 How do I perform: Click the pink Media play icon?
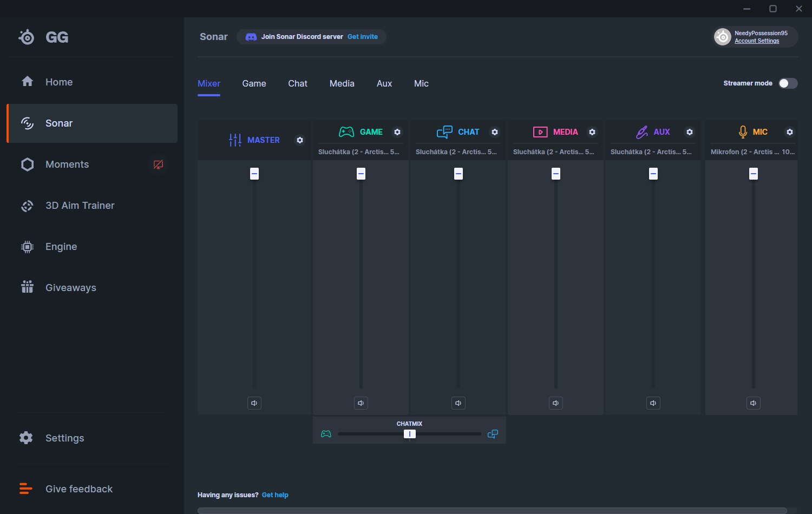pyautogui.click(x=540, y=132)
